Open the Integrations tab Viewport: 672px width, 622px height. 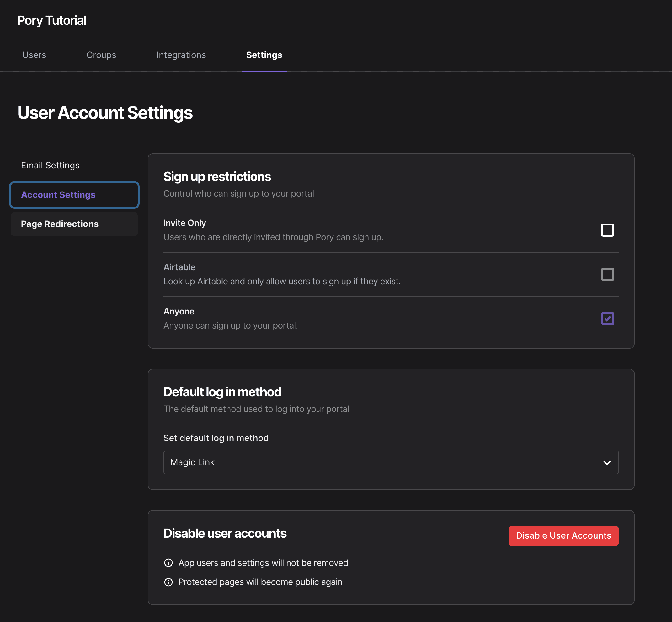[181, 55]
